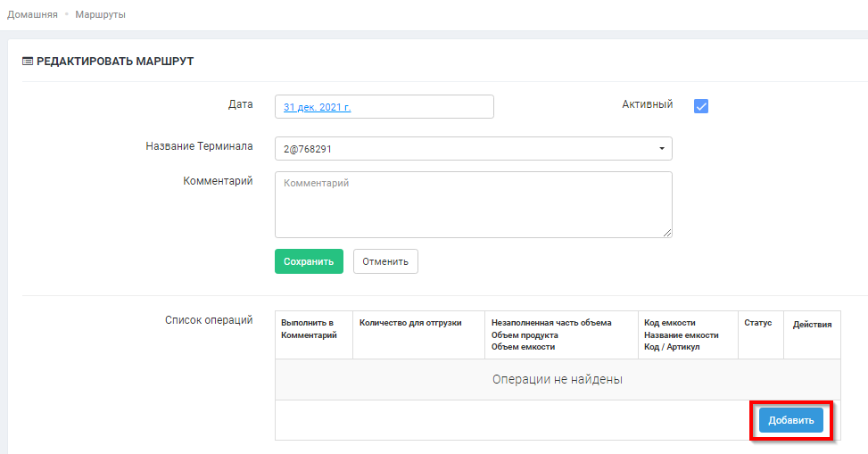Image resolution: width=868 pixels, height=454 pixels.
Task: Click the Действия column header
Action: 812,325
